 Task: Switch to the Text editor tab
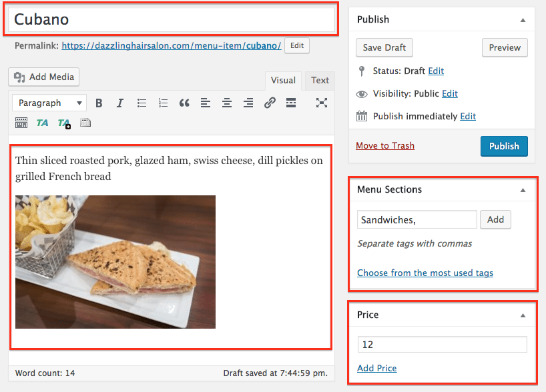point(320,81)
